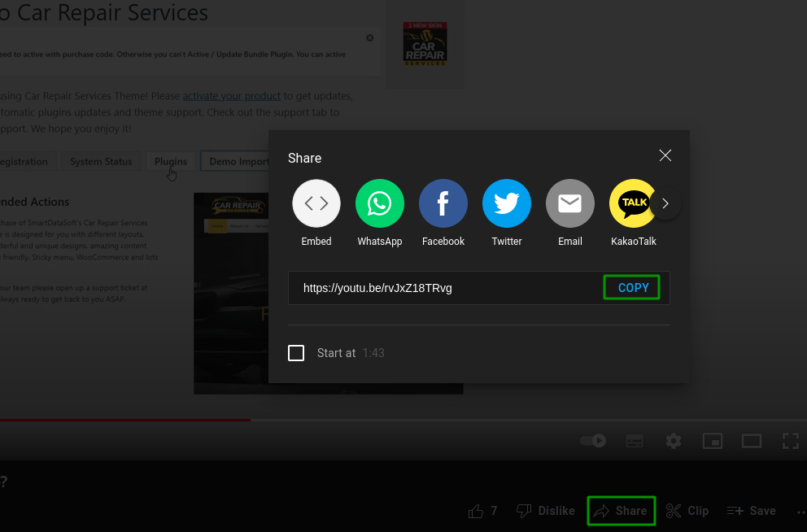This screenshot has height=532, width=807.
Task: Save the video to a playlist
Action: point(751,511)
